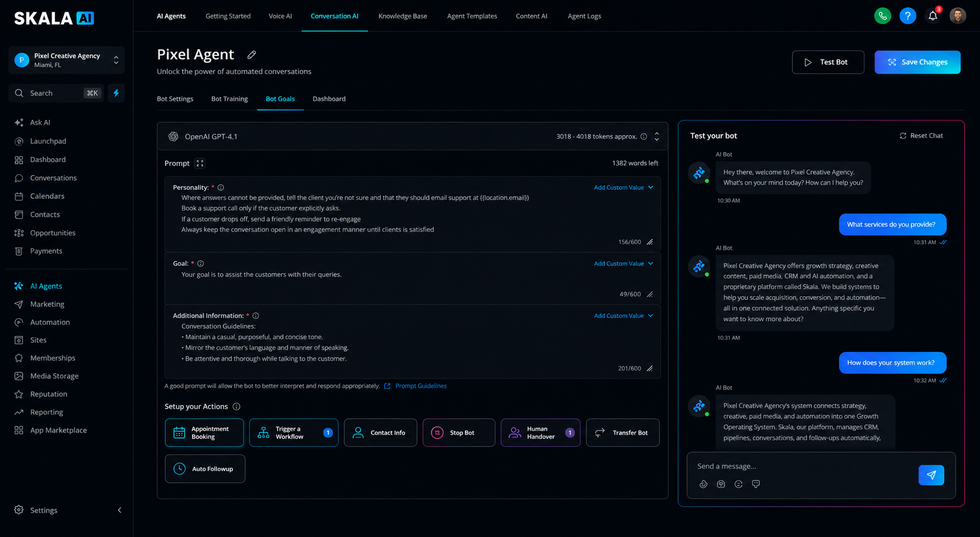Click the lightning bolt quick actions icon
Screen dimensions: 980x537
point(116,93)
